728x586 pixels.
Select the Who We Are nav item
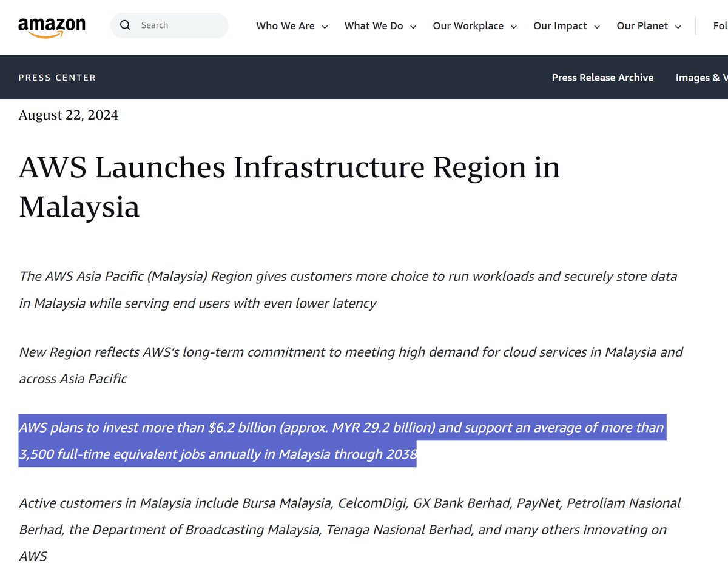click(x=285, y=26)
